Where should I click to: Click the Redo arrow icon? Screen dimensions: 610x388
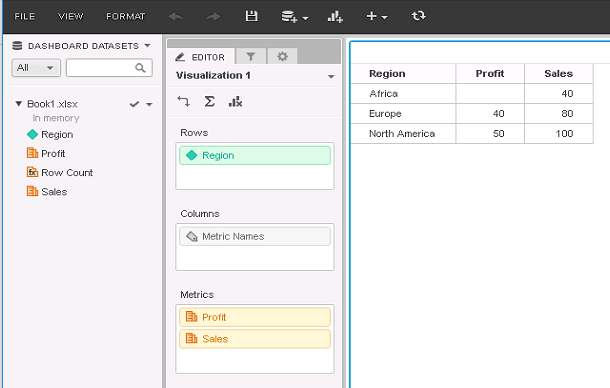213,16
